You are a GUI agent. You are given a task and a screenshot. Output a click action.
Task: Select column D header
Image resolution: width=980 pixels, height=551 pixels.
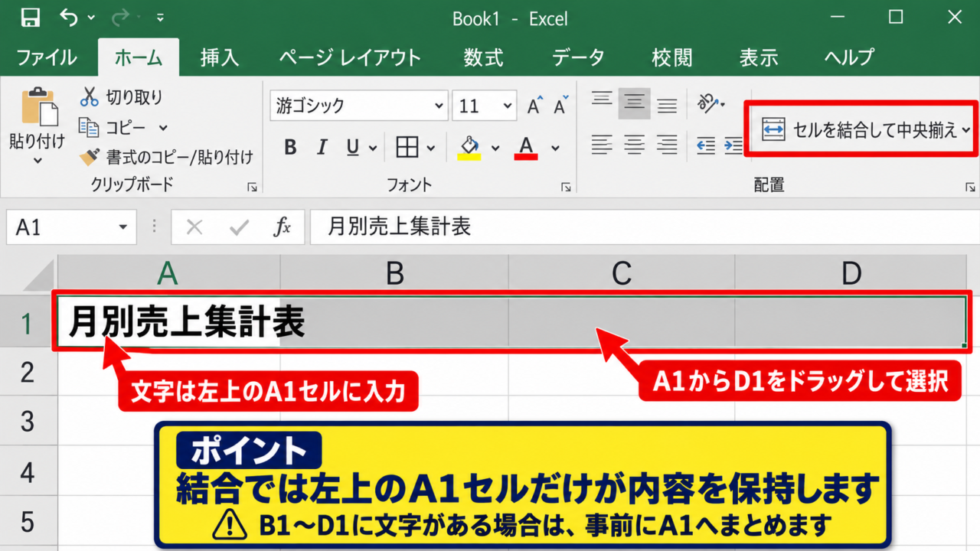[851, 273]
